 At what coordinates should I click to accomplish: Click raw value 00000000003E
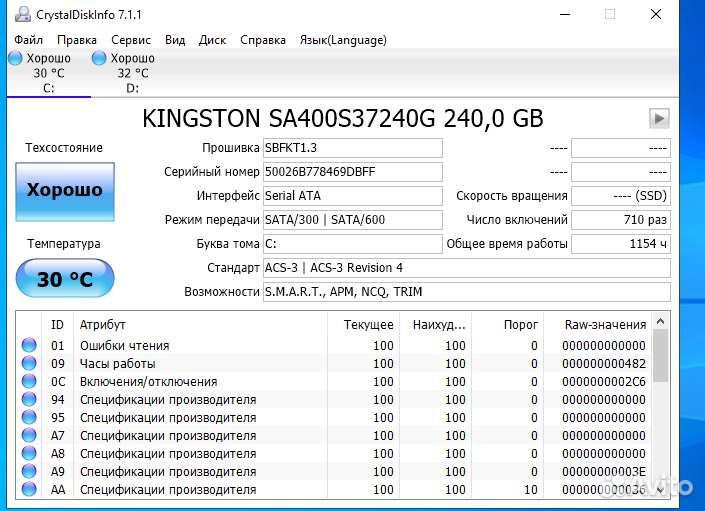coord(604,471)
